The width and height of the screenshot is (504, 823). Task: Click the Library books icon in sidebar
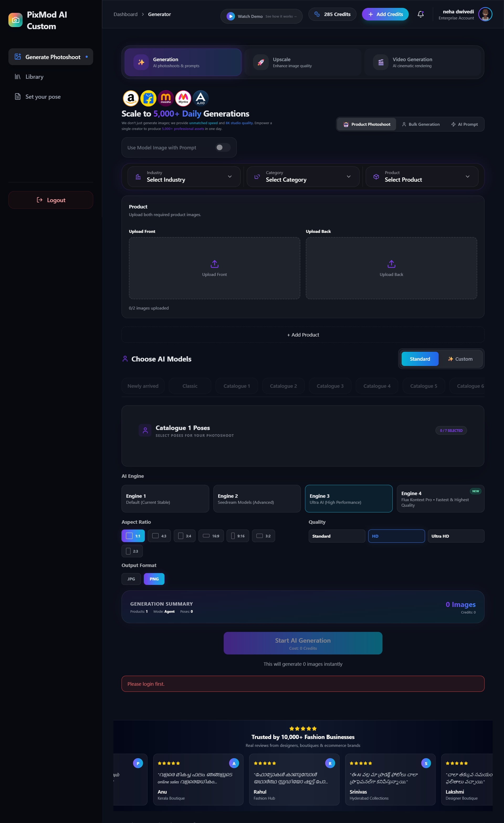(18, 77)
